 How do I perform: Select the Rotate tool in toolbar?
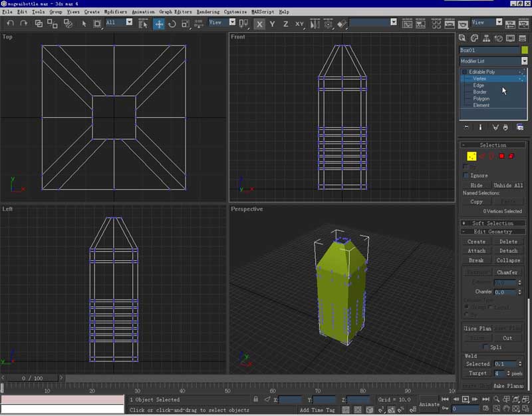click(172, 23)
